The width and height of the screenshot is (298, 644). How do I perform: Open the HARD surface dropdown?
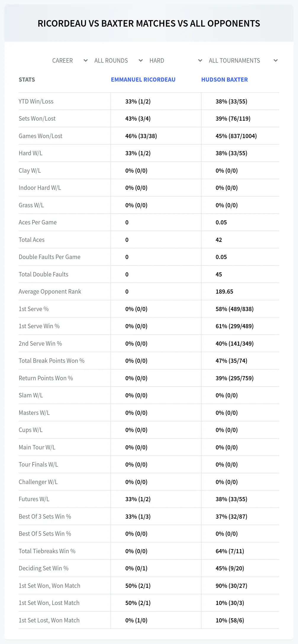(176, 61)
